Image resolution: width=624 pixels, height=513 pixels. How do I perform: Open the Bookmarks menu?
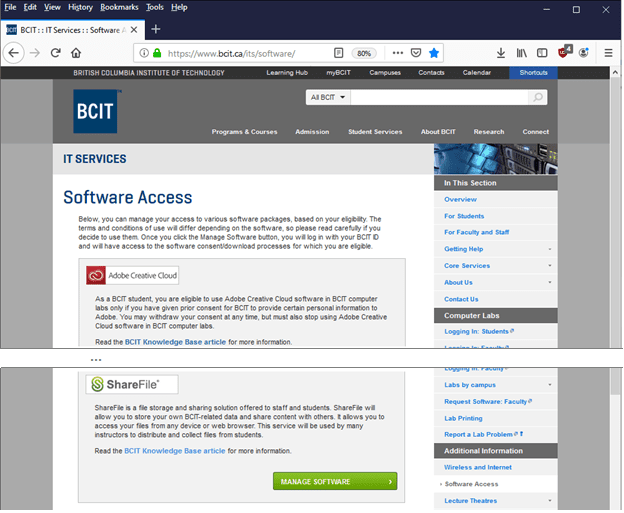pyautogui.click(x=119, y=7)
